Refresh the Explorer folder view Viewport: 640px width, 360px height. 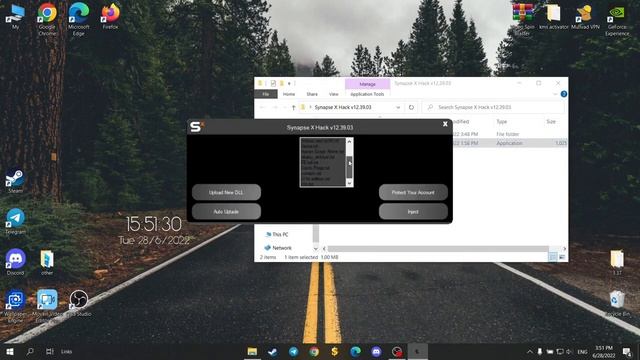point(411,107)
